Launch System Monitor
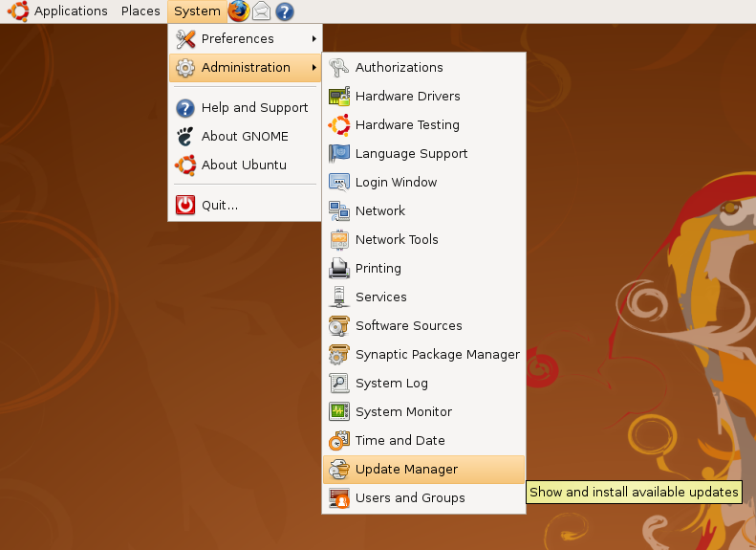 (423, 412)
